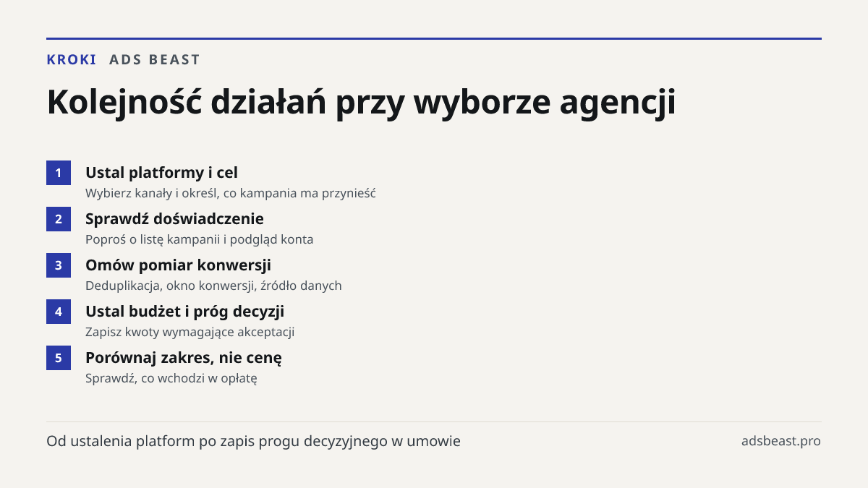Select the title 'Omów pomiar konwersji'
Viewport: 868px width, 488px height.
[x=178, y=265]
